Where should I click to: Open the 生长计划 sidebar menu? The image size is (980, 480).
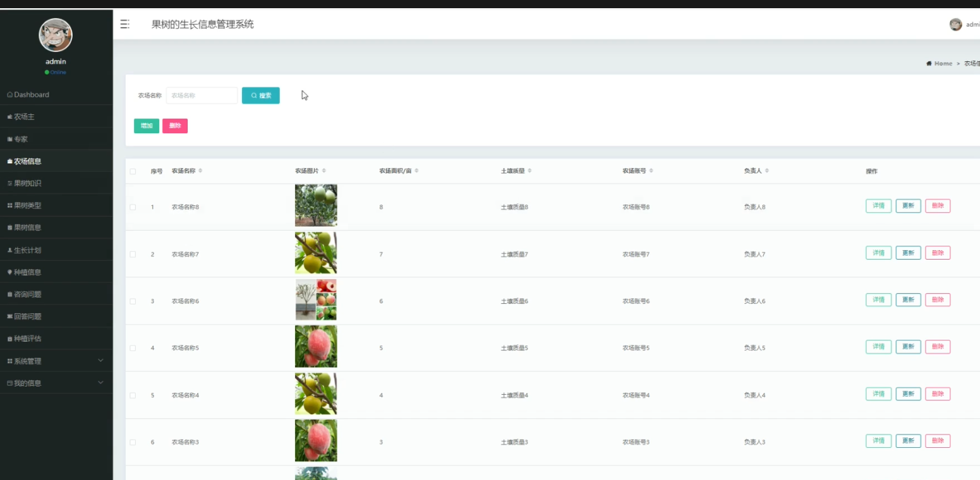click(x=56, y=250)
